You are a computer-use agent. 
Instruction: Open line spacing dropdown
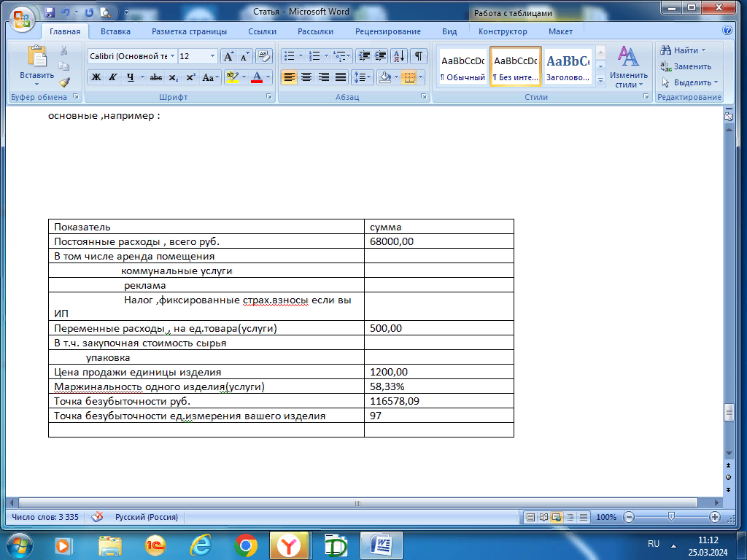pyautogui.click(x=362, y=77)
